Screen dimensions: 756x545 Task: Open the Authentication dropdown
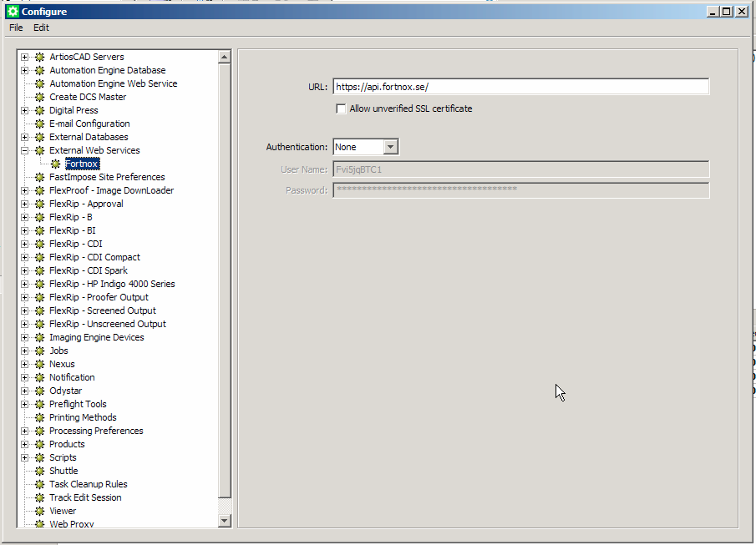390,147
